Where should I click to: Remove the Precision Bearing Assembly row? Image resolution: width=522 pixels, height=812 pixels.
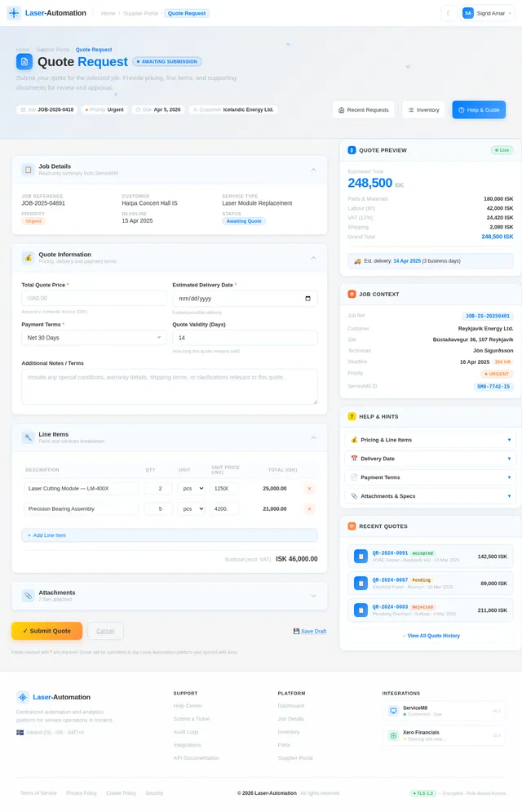[309, 508]
